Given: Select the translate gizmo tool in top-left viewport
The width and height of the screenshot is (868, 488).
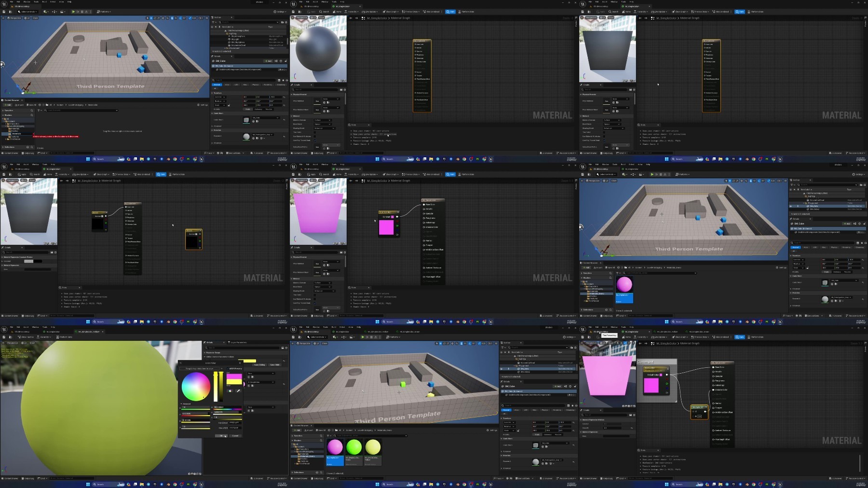Looking at the screenshot, I should [x=151, y=18].
